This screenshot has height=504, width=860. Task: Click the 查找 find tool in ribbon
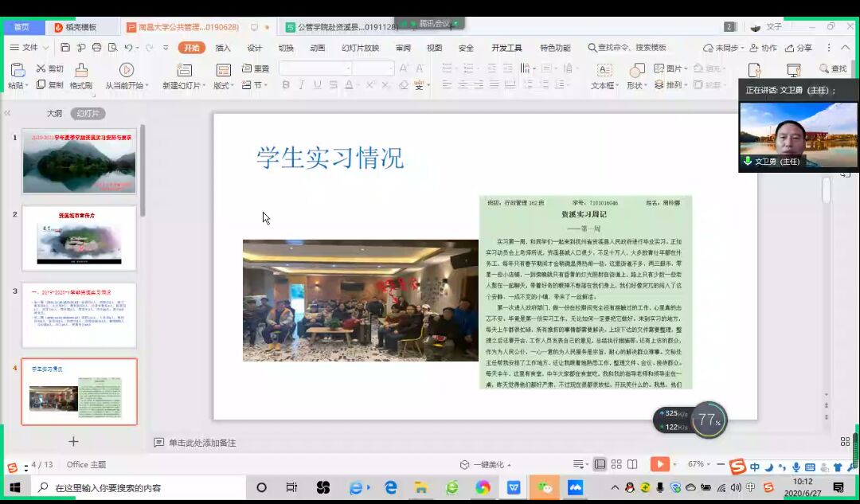click(x=833, y=68)
